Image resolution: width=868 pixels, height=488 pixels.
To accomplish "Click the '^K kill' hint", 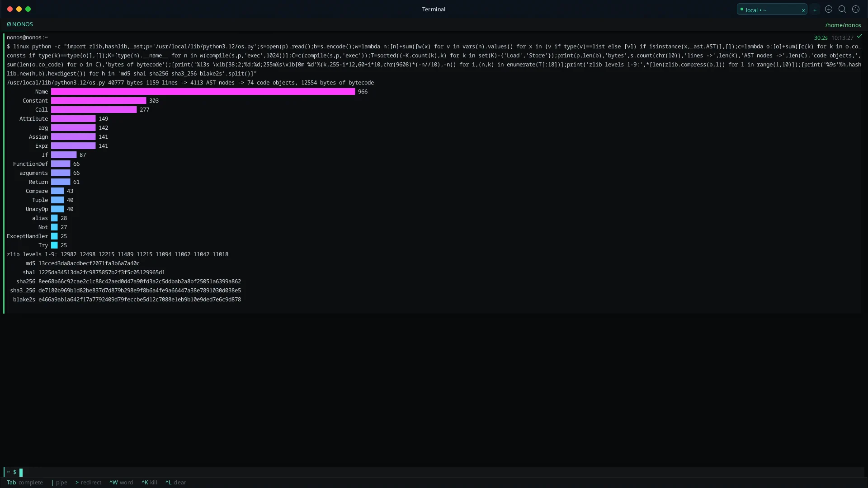I will (x=149, y=483).
